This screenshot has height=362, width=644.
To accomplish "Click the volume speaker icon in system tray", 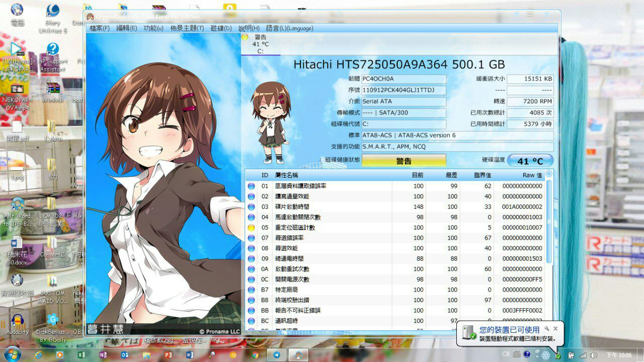I will pos(594,355).
